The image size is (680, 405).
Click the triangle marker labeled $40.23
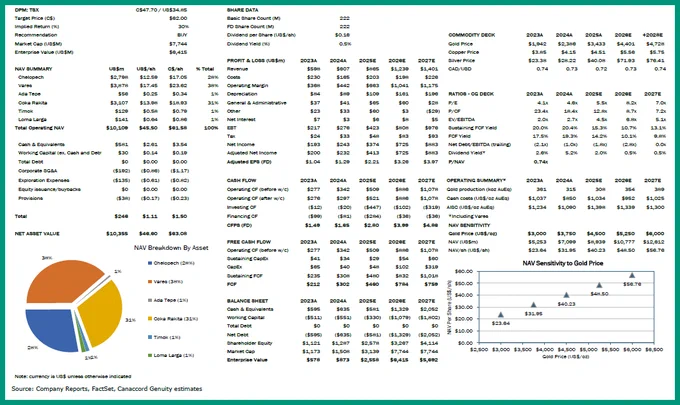pyautogui.click(x=566, y=295)
